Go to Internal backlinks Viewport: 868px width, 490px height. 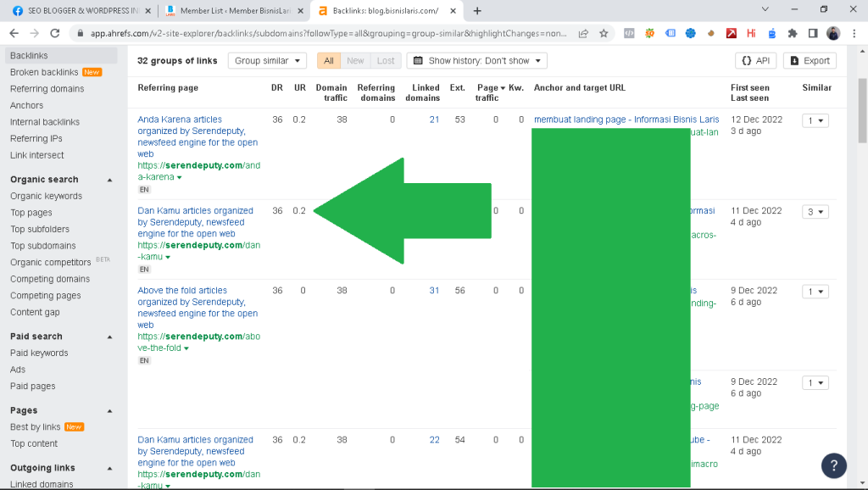point(45,122)
